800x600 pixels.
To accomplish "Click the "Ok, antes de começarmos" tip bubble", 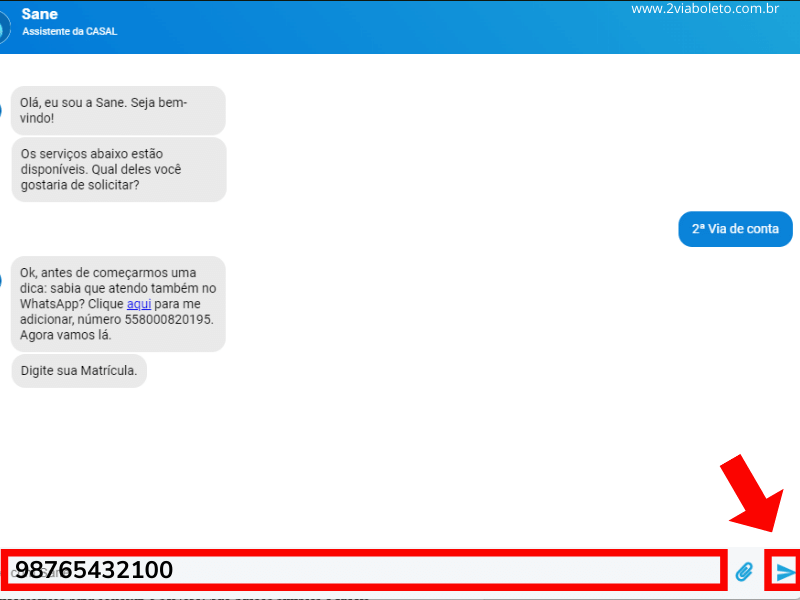I will coord(118,304).
